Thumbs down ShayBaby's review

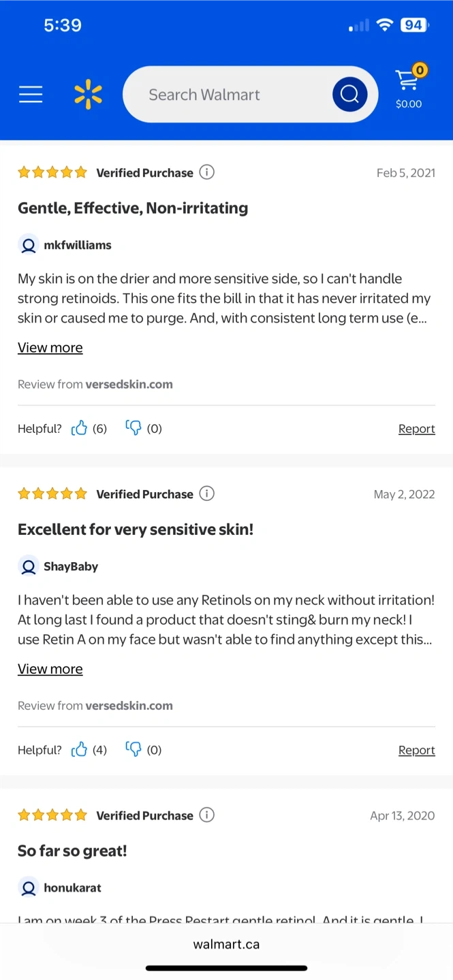click(x=134, y=749)
